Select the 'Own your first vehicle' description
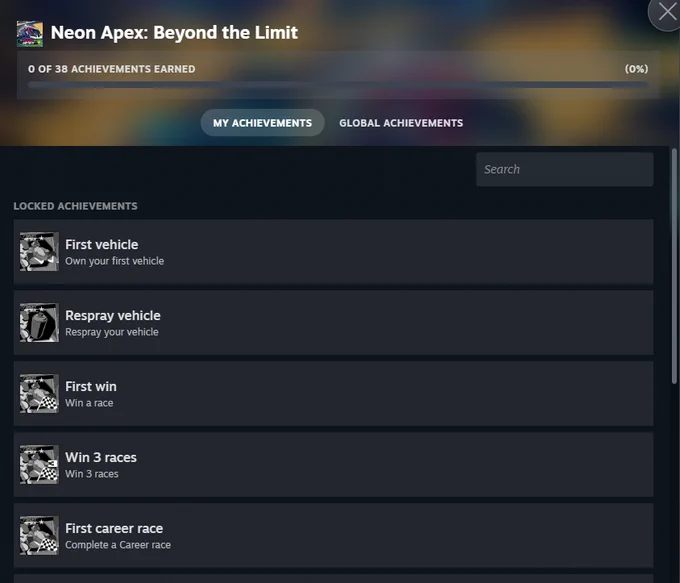The height and width of the screenshot is (583, 680). [114, 261]
